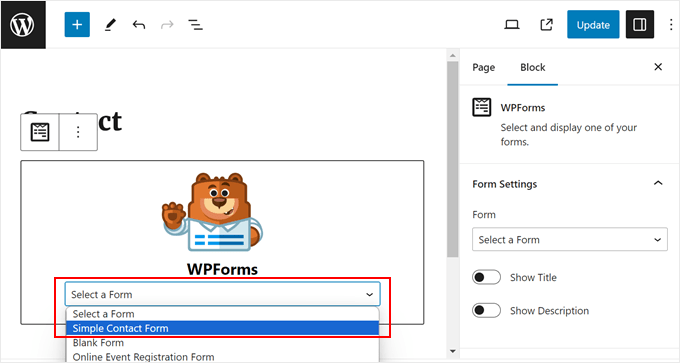Undo the last change
Image resolution: width=680 pixels, height=363 pixels.
click(x=139, y=25)
